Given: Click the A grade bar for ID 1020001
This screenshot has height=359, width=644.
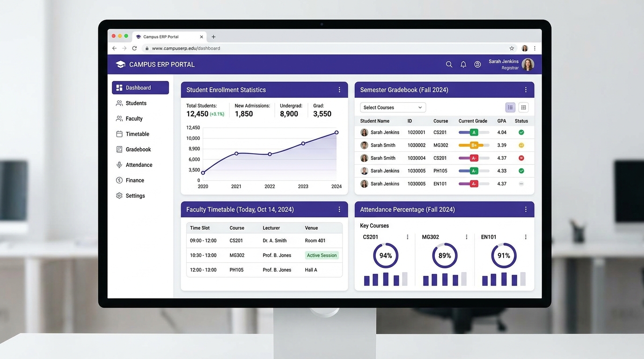Looking at the screenshot, I should tap(474, 132).
